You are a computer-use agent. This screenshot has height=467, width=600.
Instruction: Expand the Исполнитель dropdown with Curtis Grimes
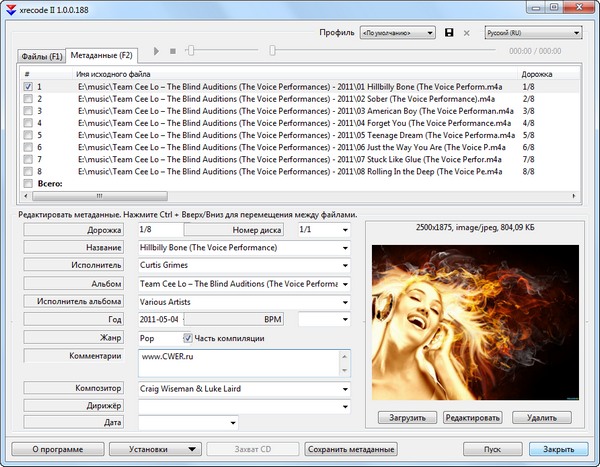click(344, 266)
